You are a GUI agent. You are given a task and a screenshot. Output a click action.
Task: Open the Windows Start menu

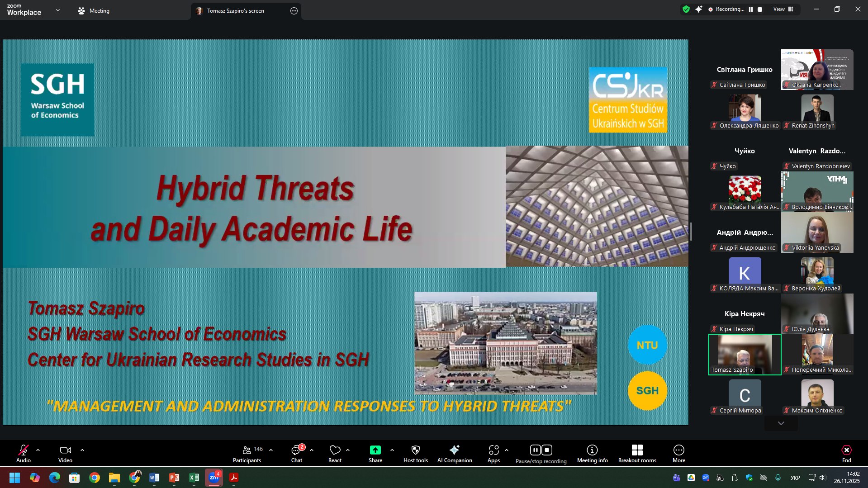coord(14,478)
